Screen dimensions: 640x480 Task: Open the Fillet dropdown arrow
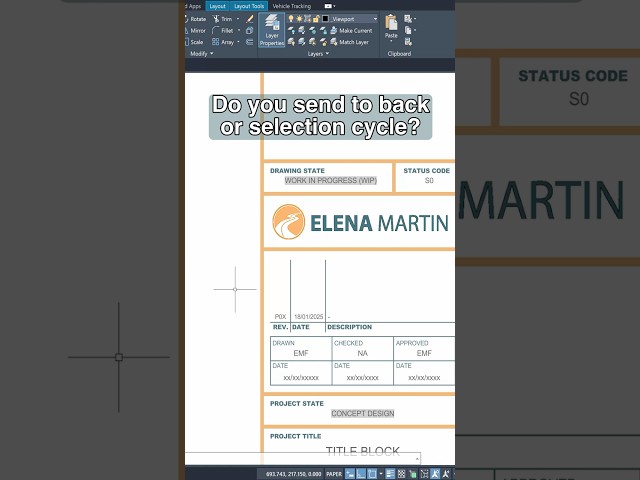tap(239, 31)
